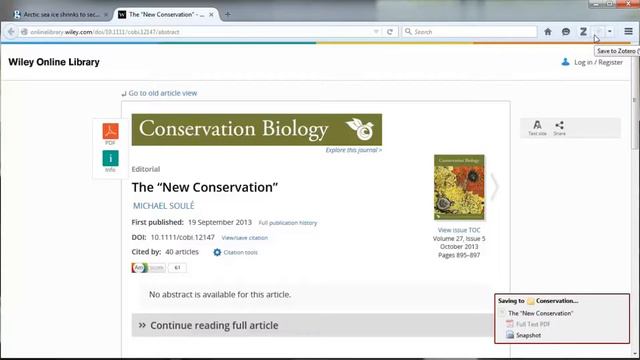The height and width of the screenshot is (360, 640).
Task: Click the journal issue cover thumbnail
Action: [x=459, y=187]
